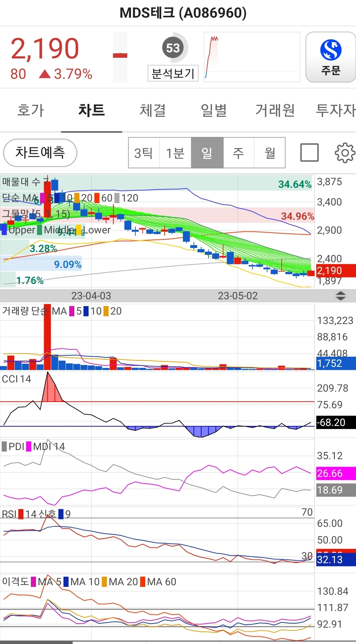
Task: Tap the RSI 14 red legend swatch
Action: tap(21, 514)
